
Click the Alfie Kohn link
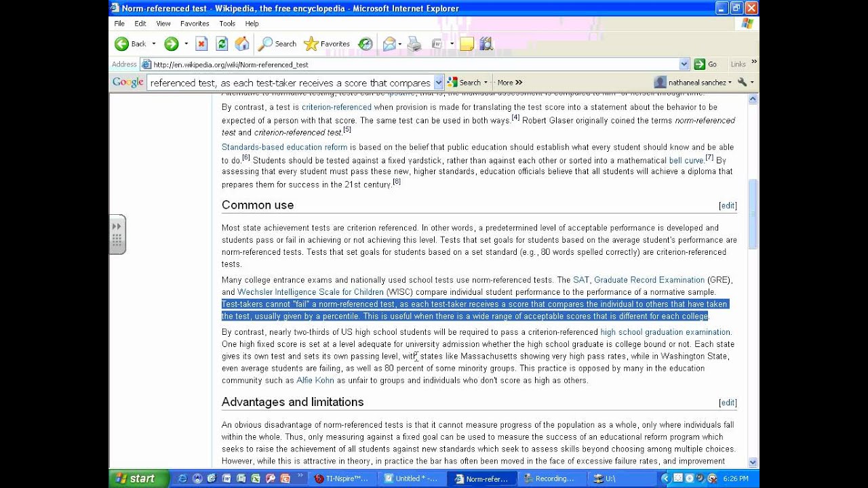click(315, 380)
